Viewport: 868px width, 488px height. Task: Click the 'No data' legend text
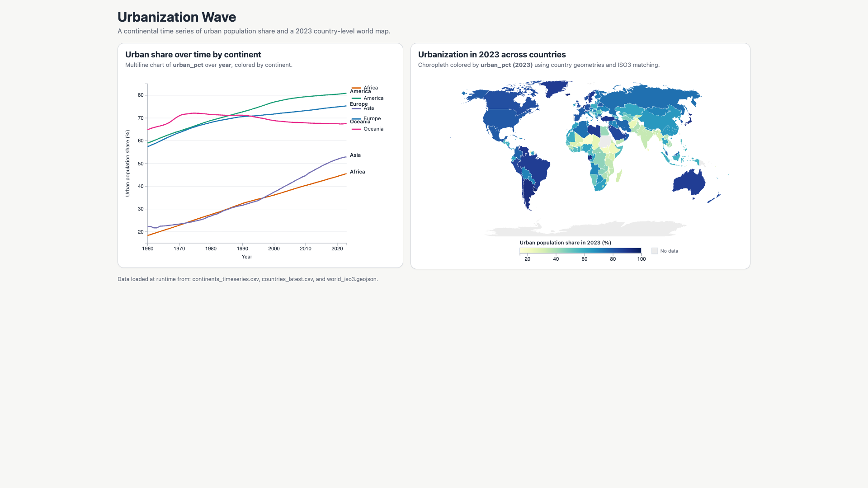[669, 251]
